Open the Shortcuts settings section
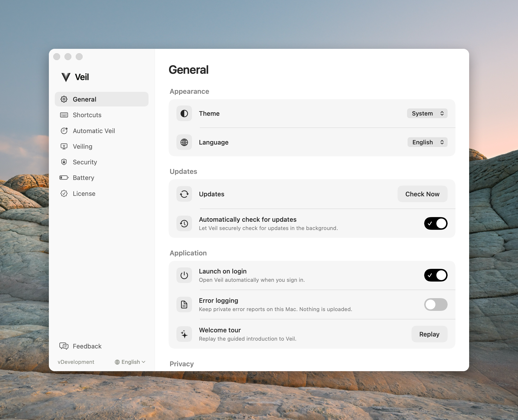This screenshot has width=518, height=420. coord(102,115)
